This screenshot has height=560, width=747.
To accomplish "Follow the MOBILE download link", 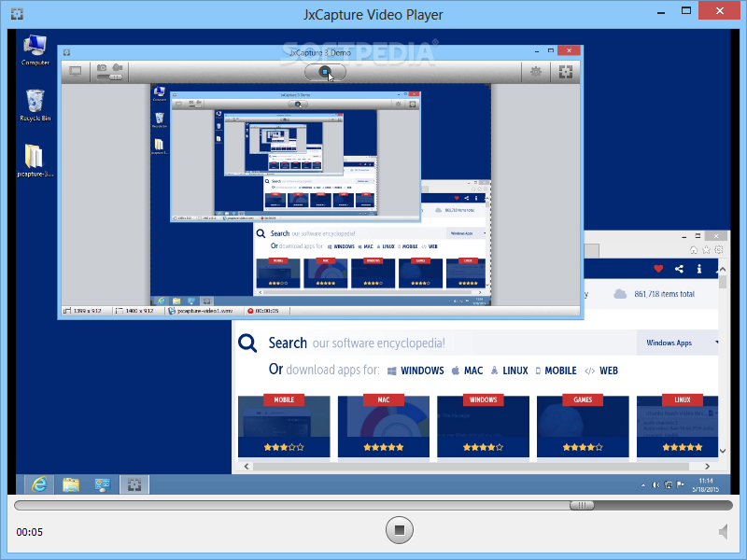I will [x=556, y=371].
